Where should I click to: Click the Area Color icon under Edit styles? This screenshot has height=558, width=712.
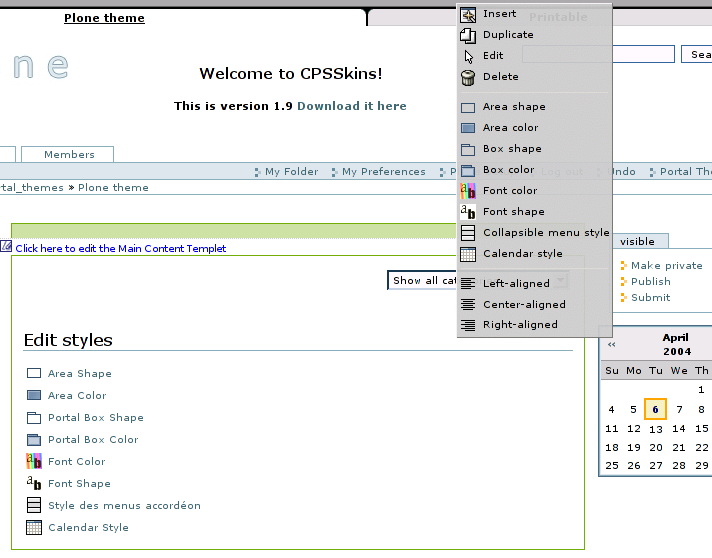coord(34,395)
